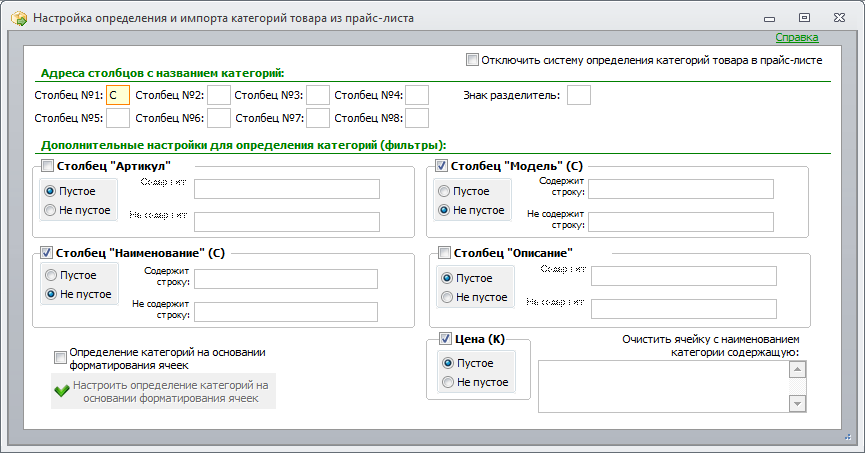865x453 pixels.
Task: Click the disabled Не содержит field in Артикул group
Action: [287, 222]
